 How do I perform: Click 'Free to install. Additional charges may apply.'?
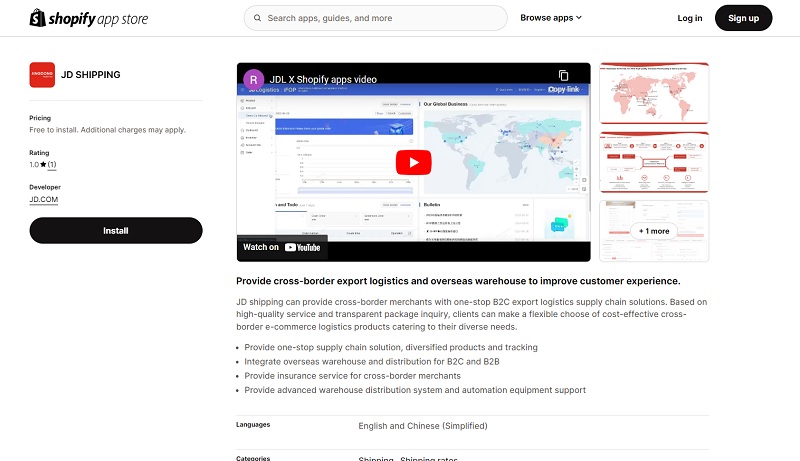[x=108, y=130]
